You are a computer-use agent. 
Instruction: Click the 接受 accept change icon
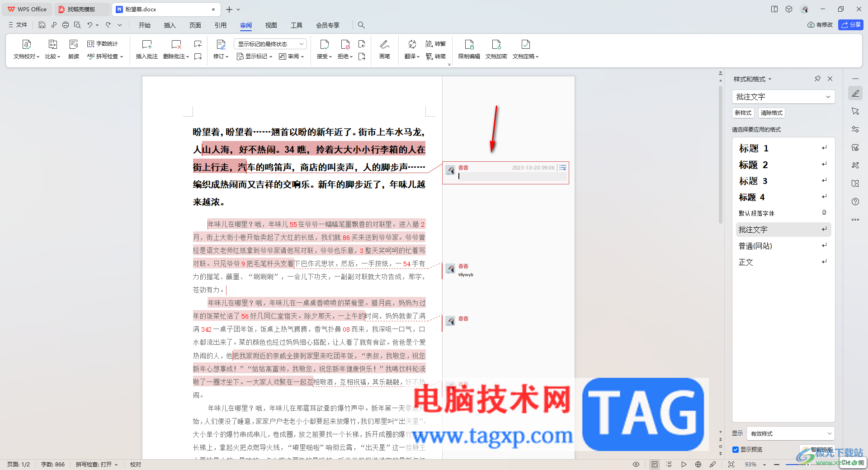(325, 44)
